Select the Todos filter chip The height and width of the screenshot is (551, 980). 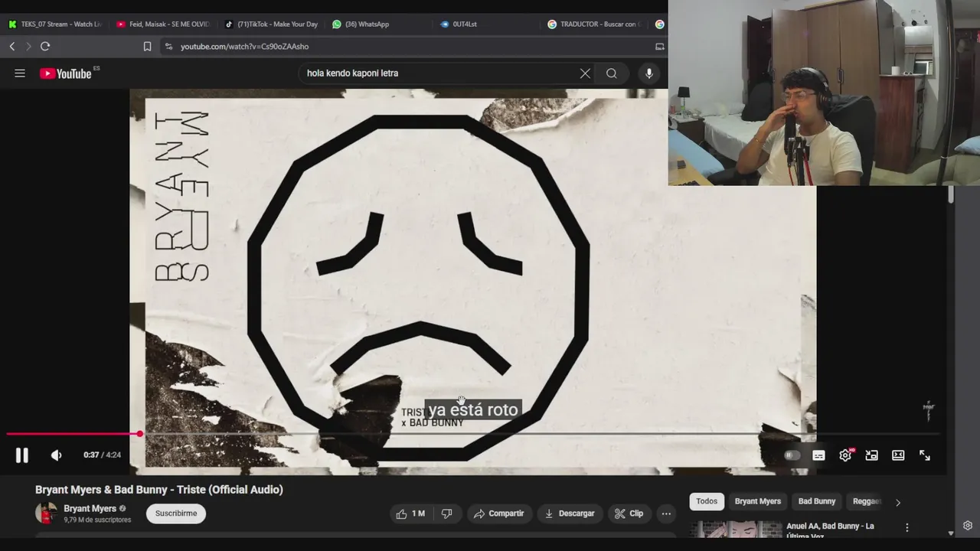point(707,501)
